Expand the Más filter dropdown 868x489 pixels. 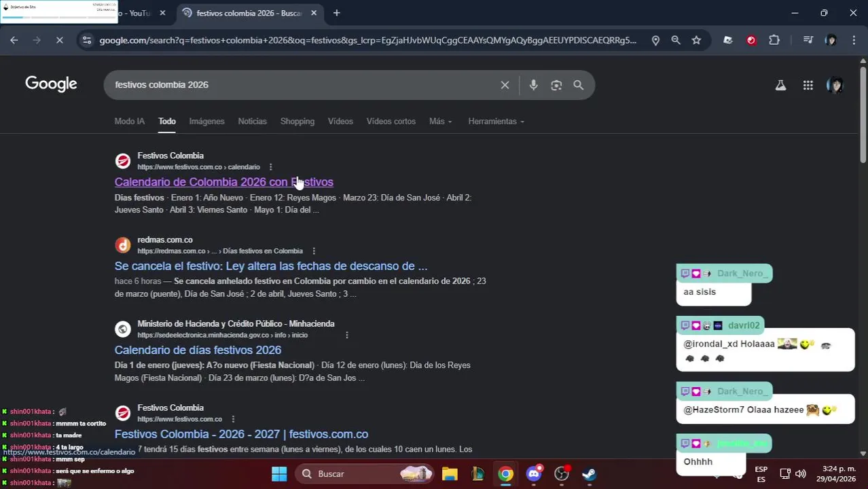[x=440, y=121]
